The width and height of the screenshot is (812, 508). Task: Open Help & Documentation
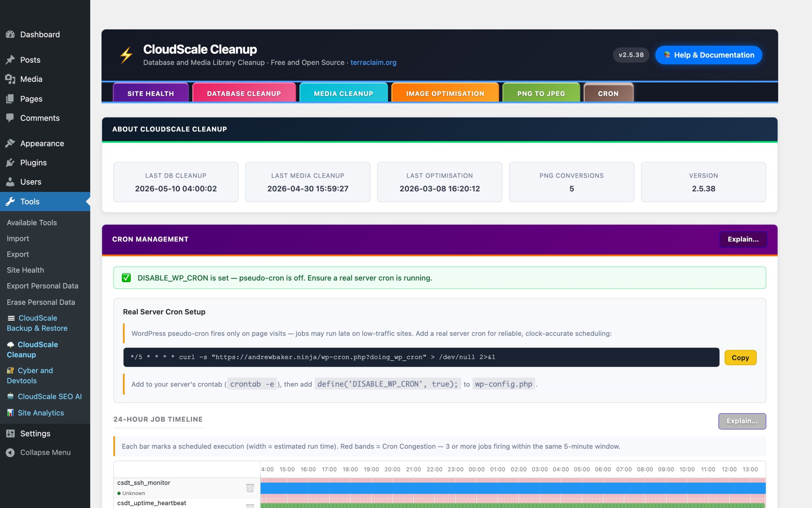(x=708, y=55)
